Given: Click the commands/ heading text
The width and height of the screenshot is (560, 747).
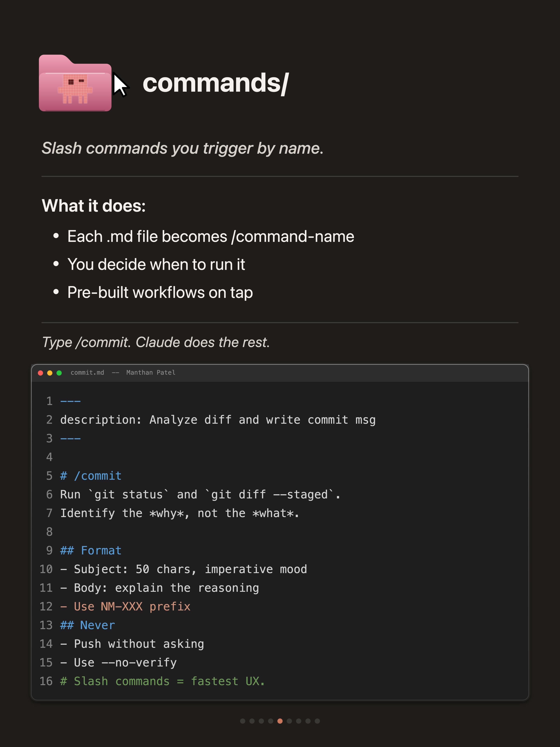Looking at the screenshot, I should click(216, 83).
